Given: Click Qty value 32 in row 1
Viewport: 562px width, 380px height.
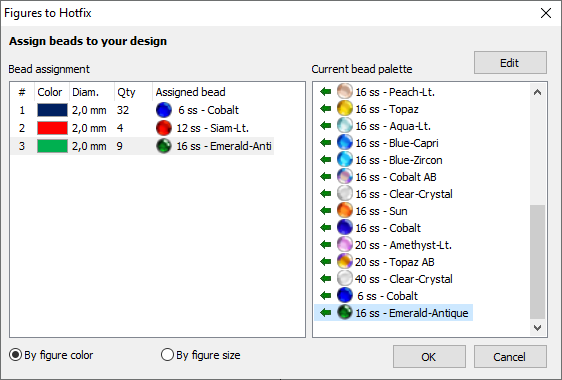Looking at the screenshot, I should [123, 110].
